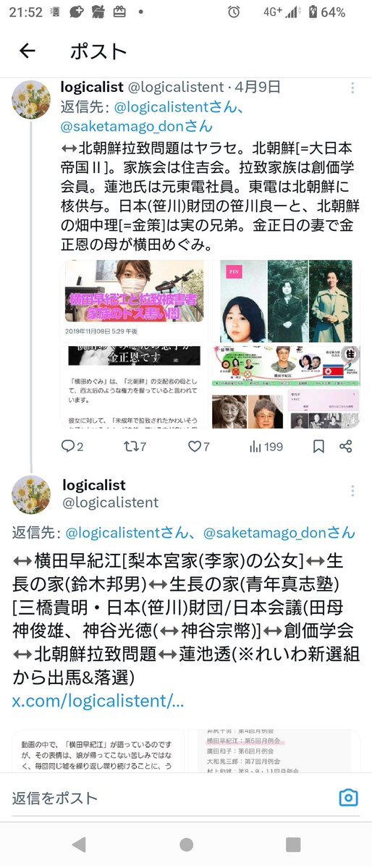
Task: Open the second logicalist avatar with flowers
Action: pyautogui.click(x=31, y=494)
